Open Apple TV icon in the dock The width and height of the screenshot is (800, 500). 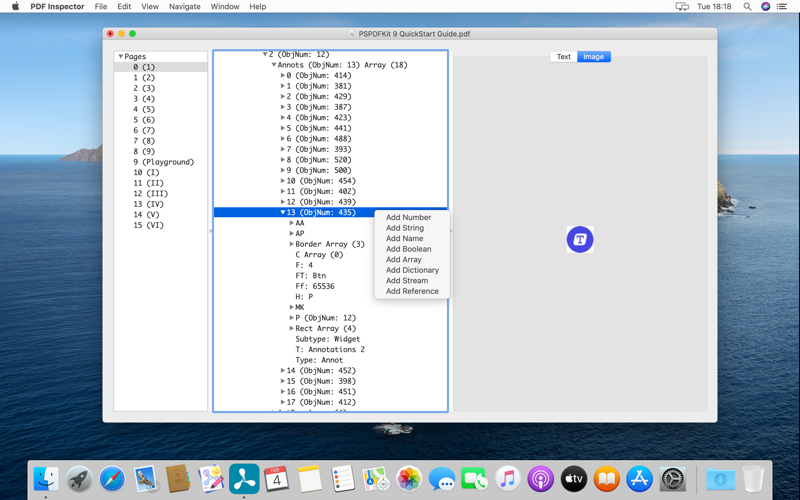573,479
